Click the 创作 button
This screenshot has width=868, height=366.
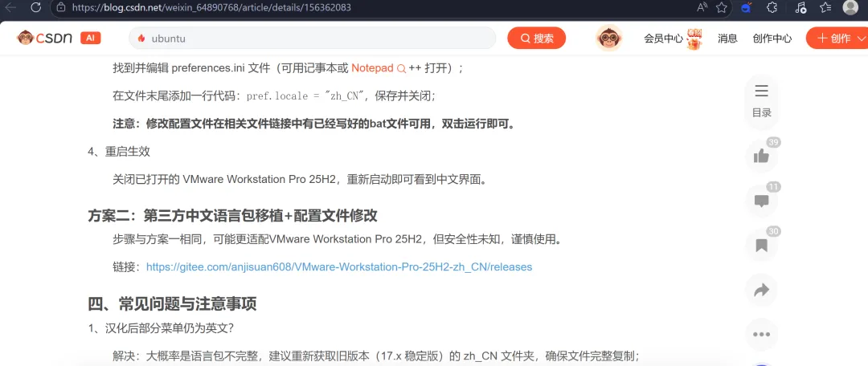[833, 39]
